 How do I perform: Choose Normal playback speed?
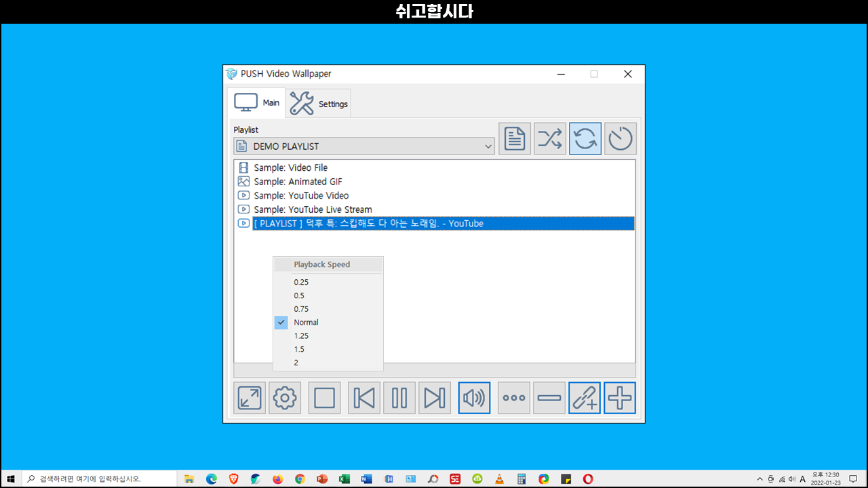click(x=328, y=323)
